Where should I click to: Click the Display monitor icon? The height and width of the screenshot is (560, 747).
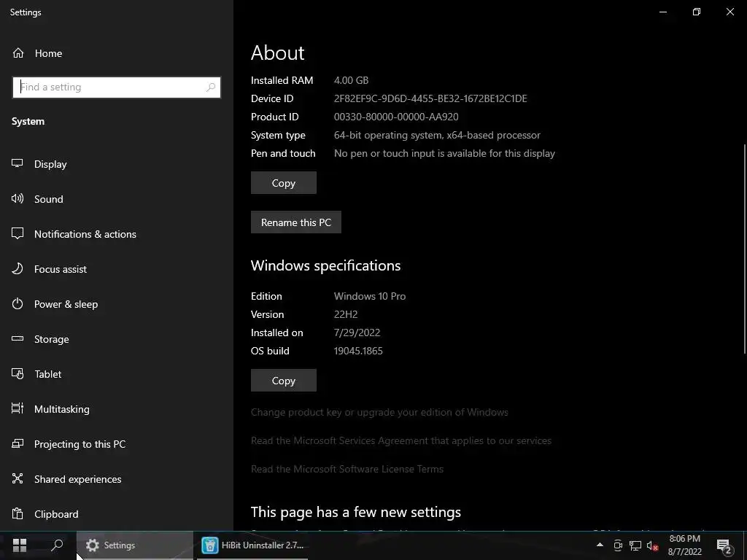(18, 163)
